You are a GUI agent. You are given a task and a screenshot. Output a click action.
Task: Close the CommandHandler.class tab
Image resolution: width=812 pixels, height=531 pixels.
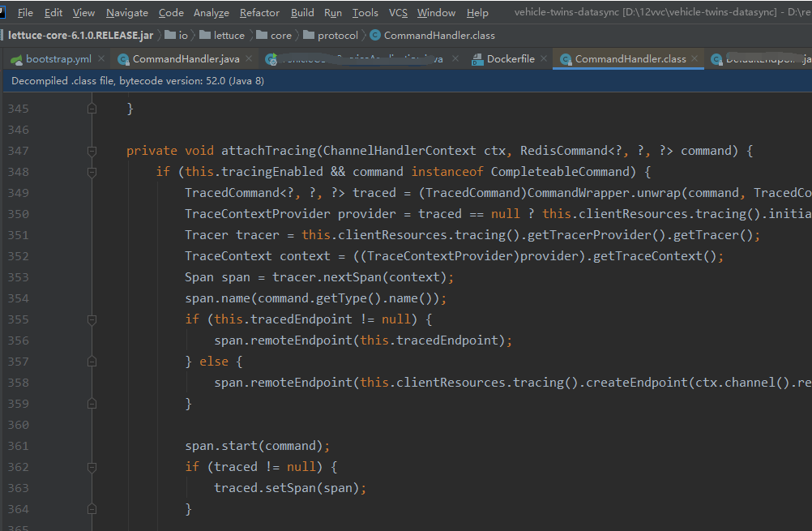694,58
